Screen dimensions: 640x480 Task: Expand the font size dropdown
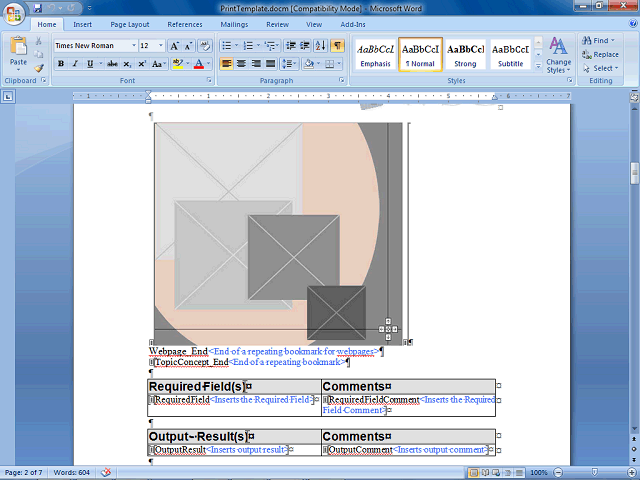(x=160, y=46)
